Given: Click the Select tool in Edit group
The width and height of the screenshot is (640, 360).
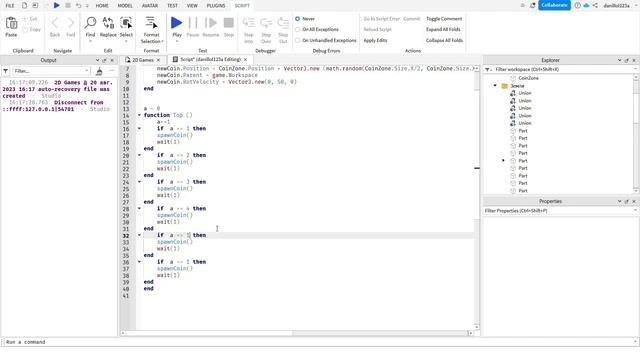Looking at the screenshot, I should pos(126,23).
